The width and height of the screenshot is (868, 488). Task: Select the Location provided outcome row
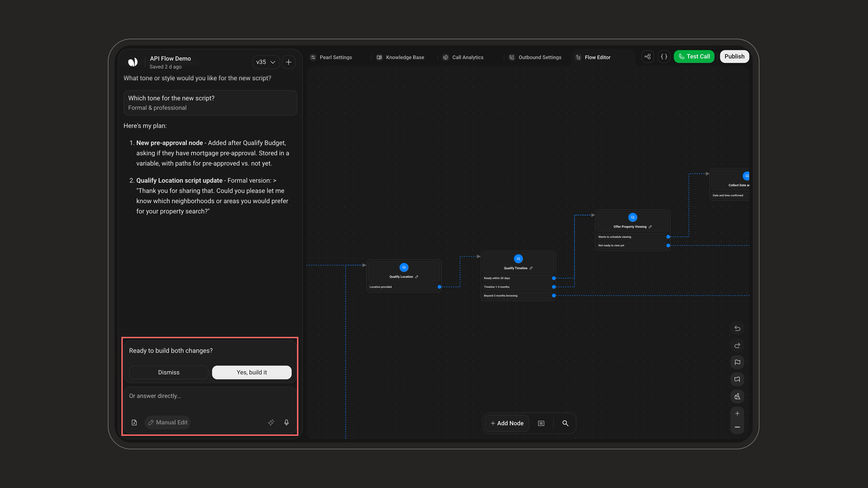pyautogui.click(x=404, y=287)
